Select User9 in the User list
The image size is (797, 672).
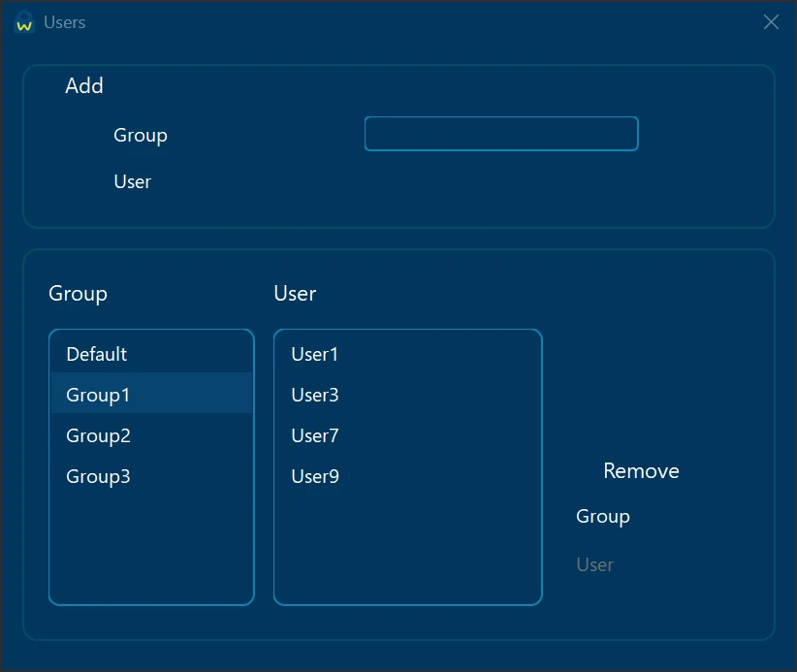click(407, 476)
